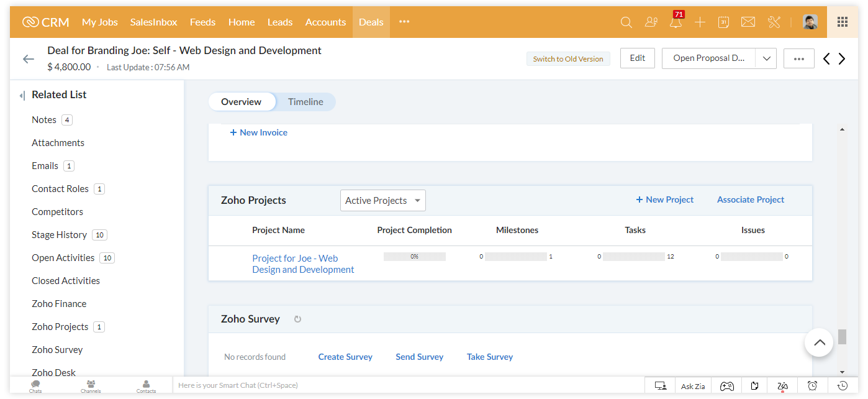Go to previous record chevron
Screen dimensions: 868x399
point(826,58)
